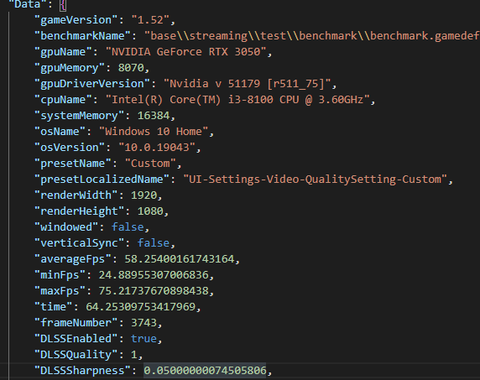Click the "systemMemory" key

point(79,116)
